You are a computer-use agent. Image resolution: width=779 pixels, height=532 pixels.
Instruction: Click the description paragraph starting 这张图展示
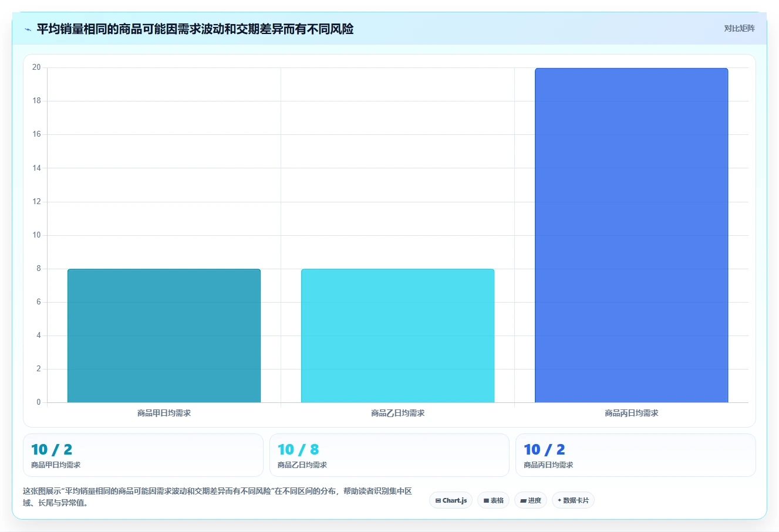218,497
